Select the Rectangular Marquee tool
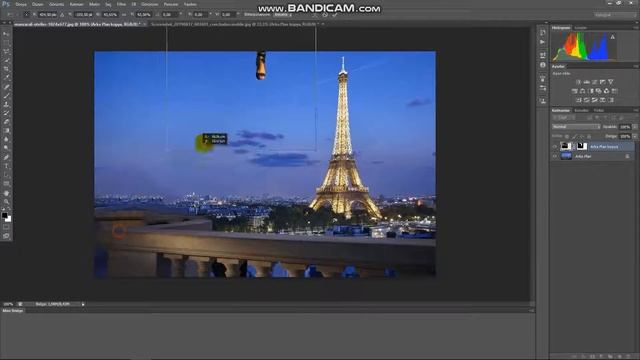 click(6, 43)
